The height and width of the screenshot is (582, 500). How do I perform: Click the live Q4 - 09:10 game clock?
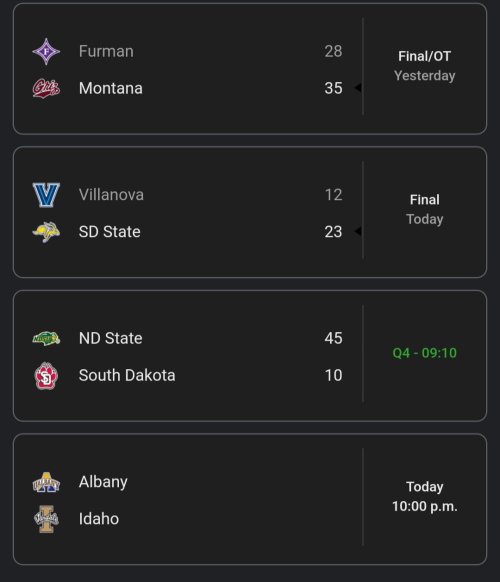425,353
